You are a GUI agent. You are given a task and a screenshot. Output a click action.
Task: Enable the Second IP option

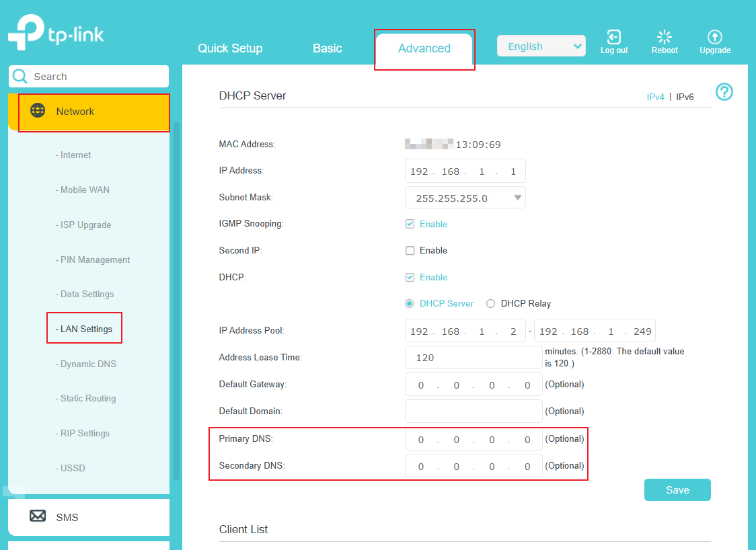(410, 250)
